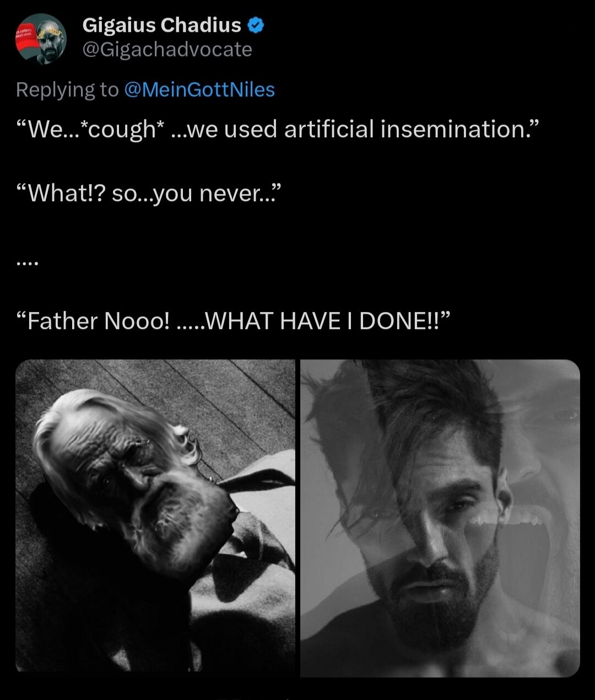595x700 pixels.
Task: Open the left old man photo
Action: 155,515
